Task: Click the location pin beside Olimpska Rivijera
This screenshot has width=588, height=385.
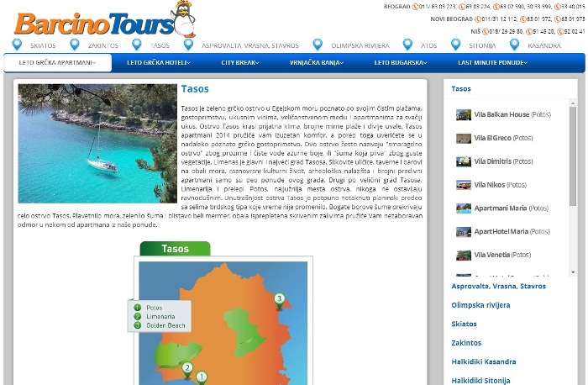Action: pos(318,45)
